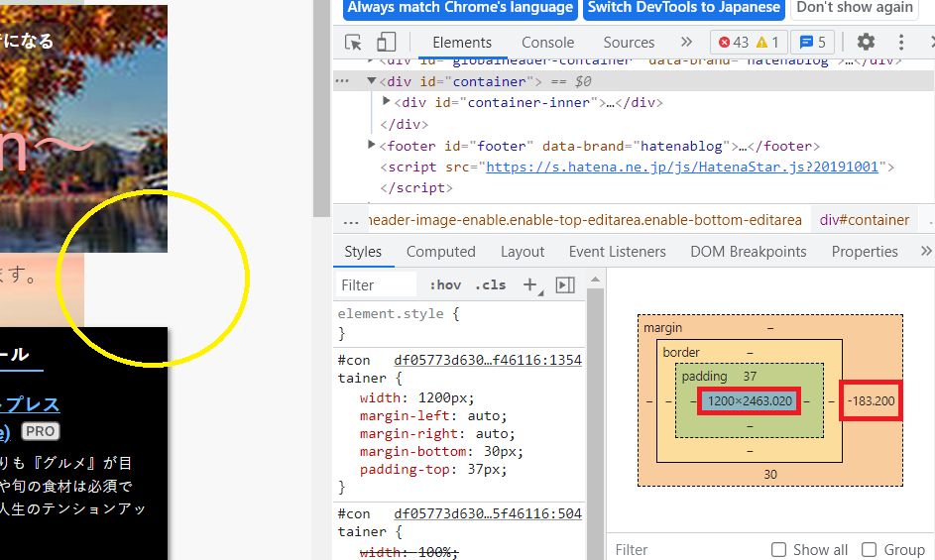The width and height of the screenshot is (935, 560).
Task: Click breadcrumb ellipsis to scroll left
Action: pyautogui.click(x=351, y=221)
